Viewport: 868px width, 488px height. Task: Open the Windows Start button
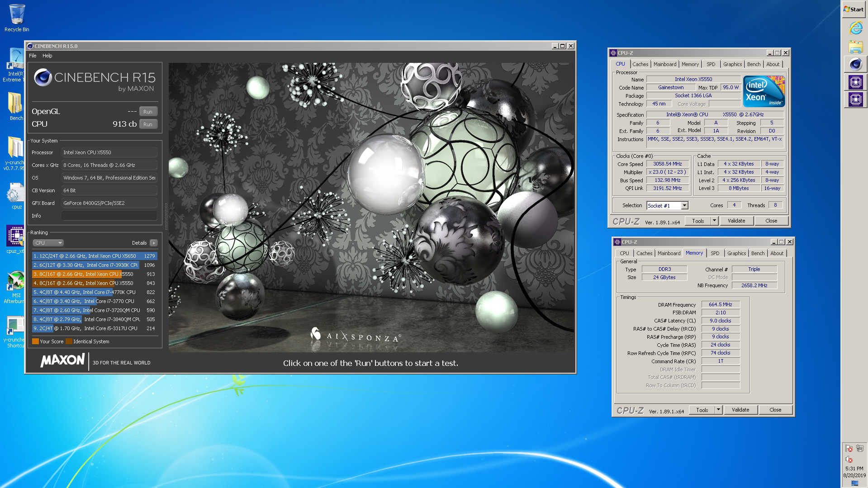tap(854, 9)
